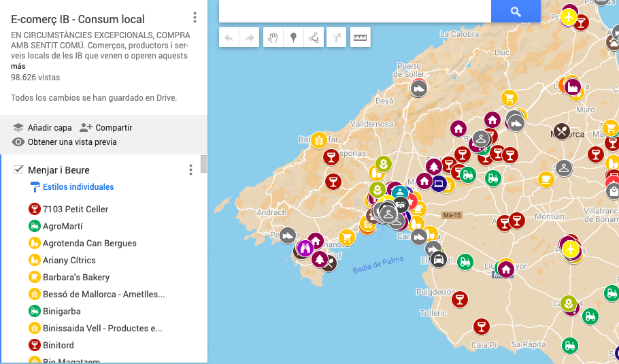619x364 pixels.
Task: Toggle the Menjar i Beure layer checkbox
Action: pos(18,170)
